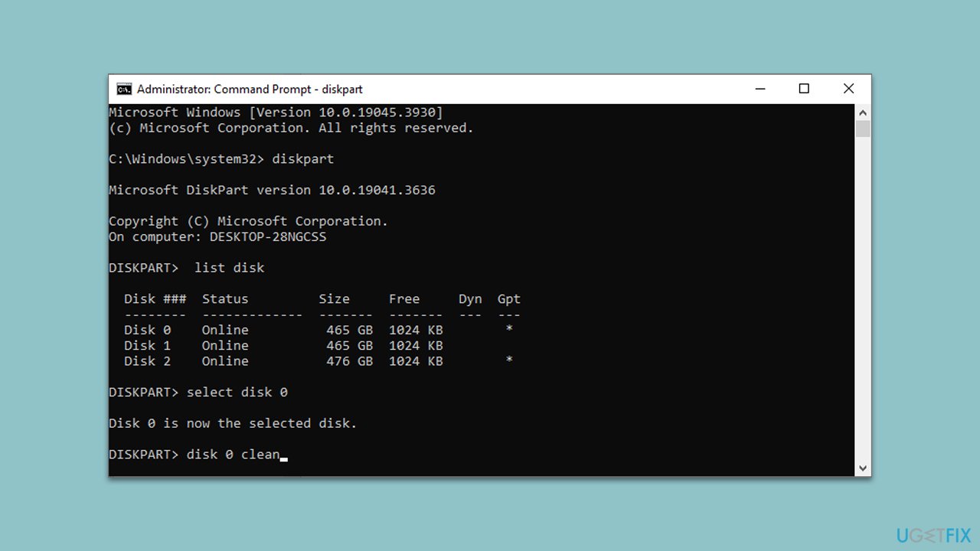
Task: Maximize the Command Prompt window
Action: [x=804, y=89]
